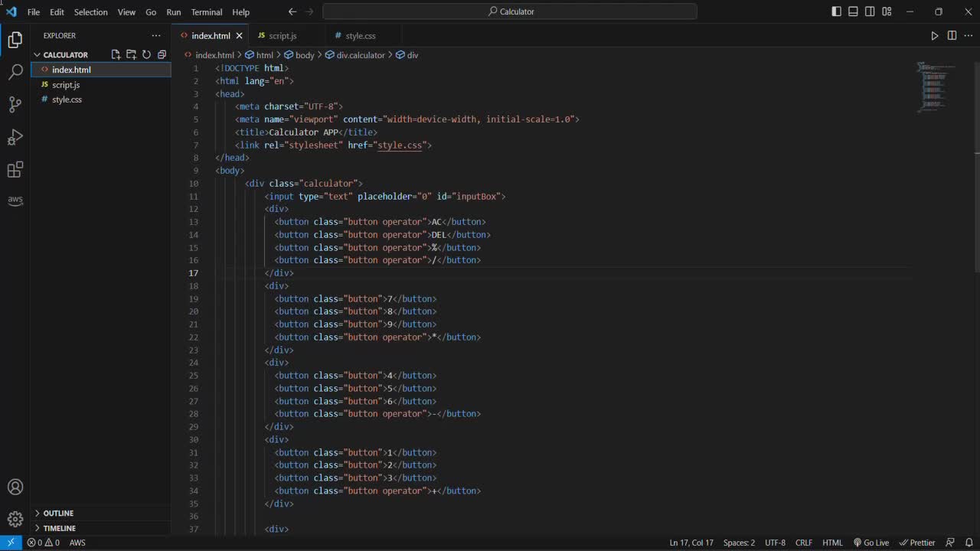Run the file with the play button

point(935,36)
